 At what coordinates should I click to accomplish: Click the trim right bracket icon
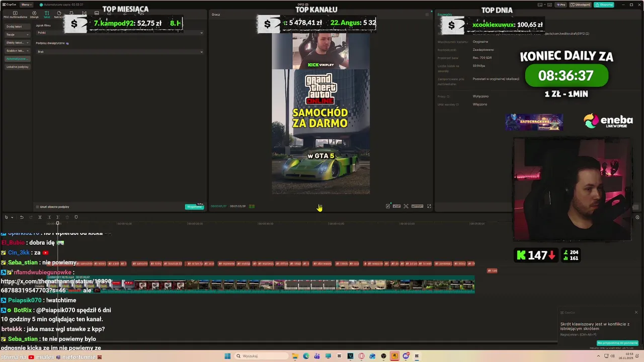(x=58, y=217)
